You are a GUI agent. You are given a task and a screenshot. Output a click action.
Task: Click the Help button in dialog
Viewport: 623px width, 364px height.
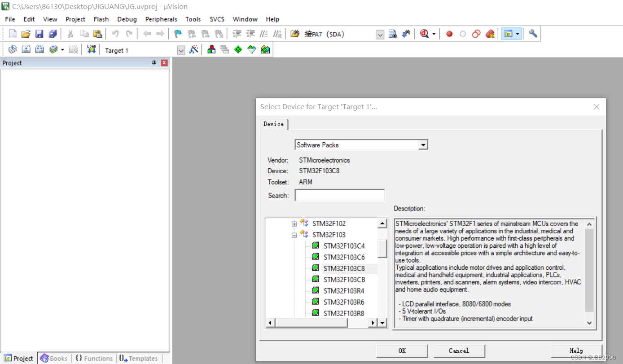click(576, 351)
